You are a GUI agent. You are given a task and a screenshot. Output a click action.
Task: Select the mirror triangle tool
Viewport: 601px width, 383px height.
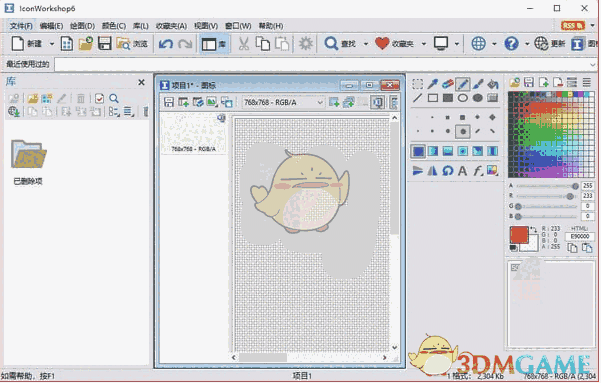(x=433, y=170)
